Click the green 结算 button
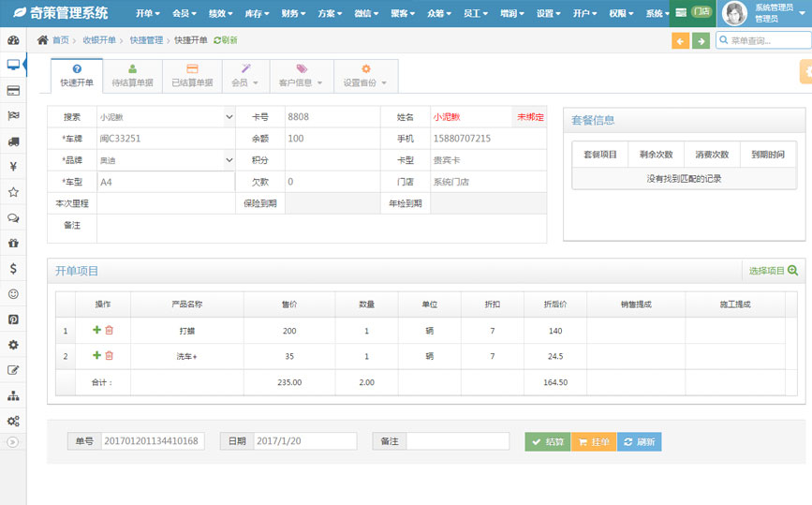The image size is (812, 505). coord(548,441)
